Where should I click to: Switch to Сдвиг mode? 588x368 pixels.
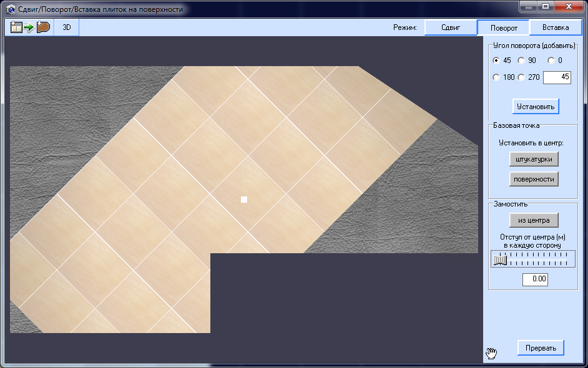pos(450,28)
